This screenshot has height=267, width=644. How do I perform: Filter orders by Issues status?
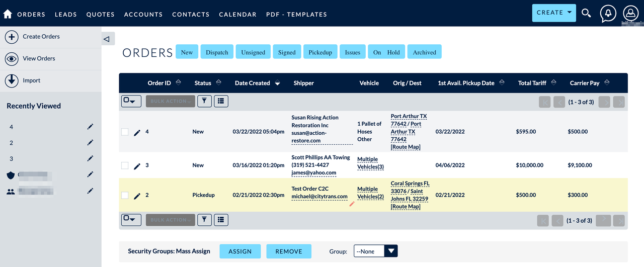pos(353,52)
